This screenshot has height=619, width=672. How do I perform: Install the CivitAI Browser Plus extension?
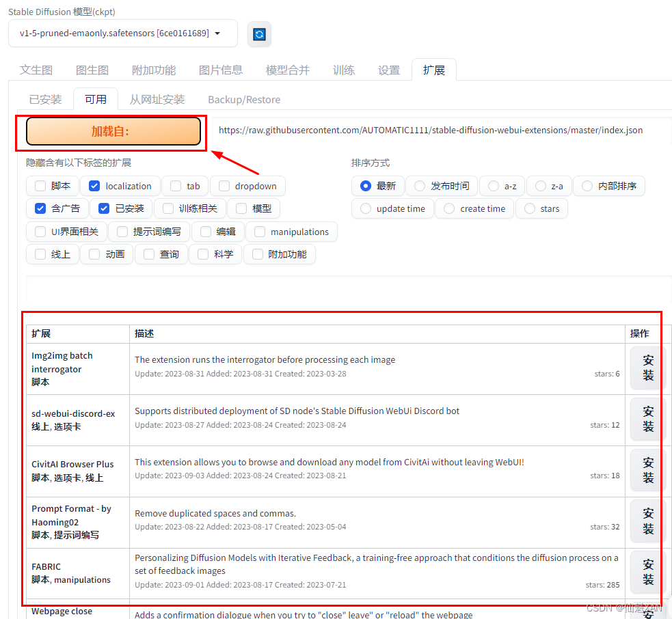tap(645, 469)
